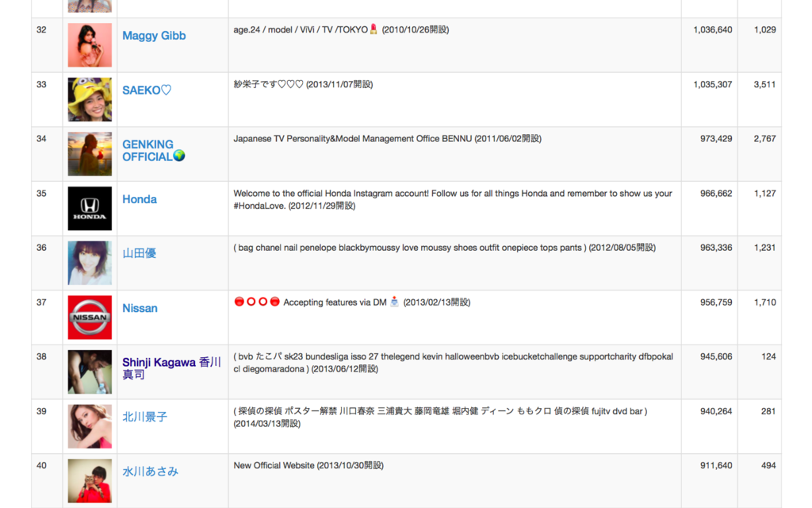Click GENKING OFFICIAL's sunset thumbnail
Screen dimensions: 812x508
(90, 154)
